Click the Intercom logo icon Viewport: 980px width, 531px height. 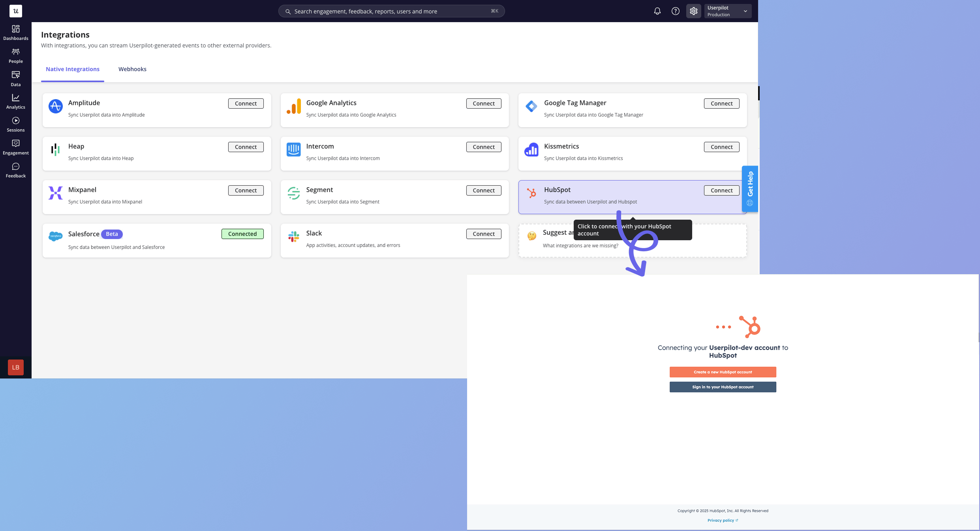click(294, 150)
